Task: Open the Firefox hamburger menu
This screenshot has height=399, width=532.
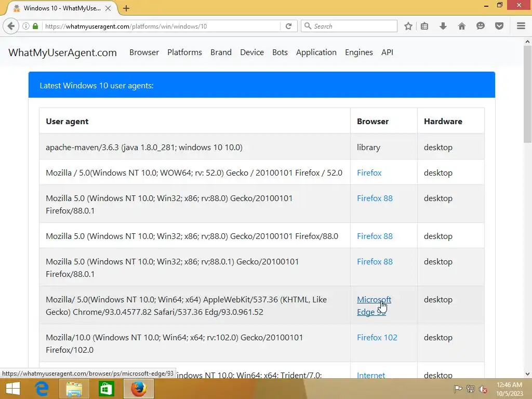Action: tap(521, 26)
